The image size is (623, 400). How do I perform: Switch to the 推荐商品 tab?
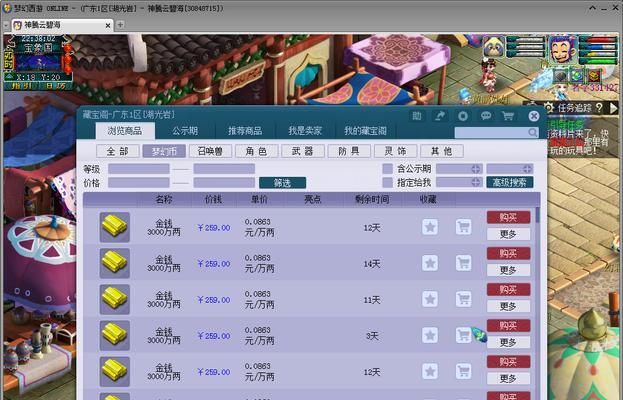(x=245, y=130)
